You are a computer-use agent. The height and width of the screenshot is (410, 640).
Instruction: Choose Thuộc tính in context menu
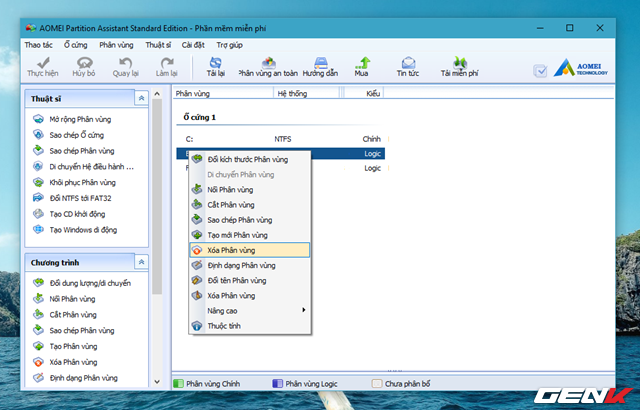coord(250,326)
